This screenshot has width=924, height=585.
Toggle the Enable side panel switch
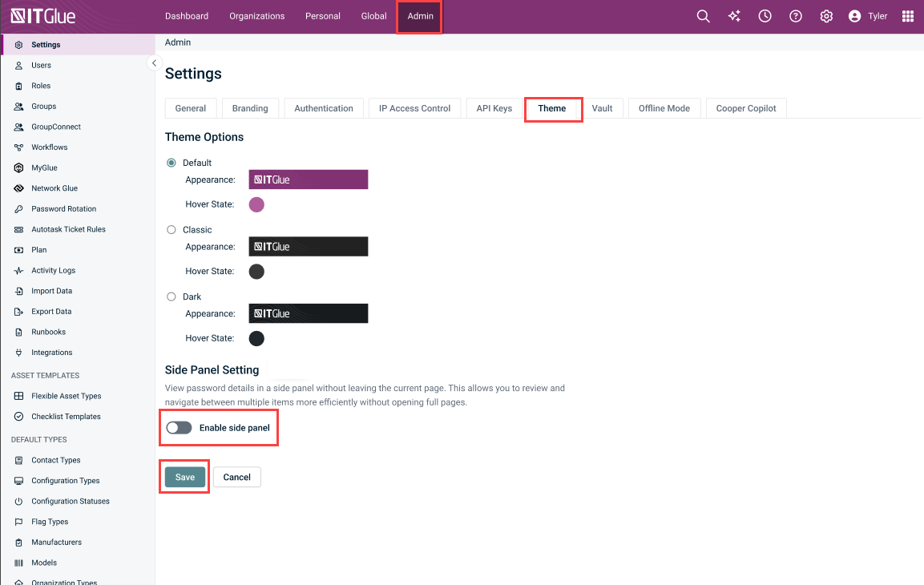point(179,428)
